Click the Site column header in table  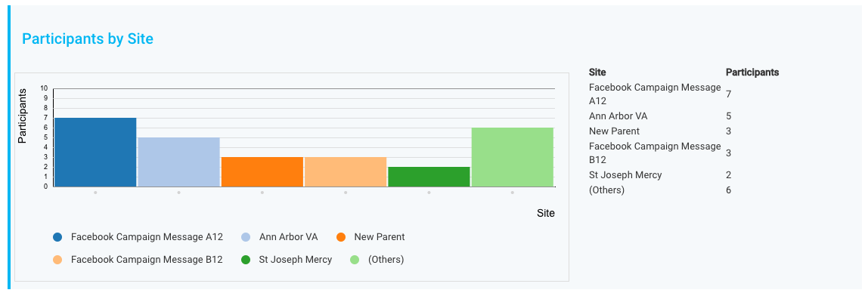click(x=597, y=72)
